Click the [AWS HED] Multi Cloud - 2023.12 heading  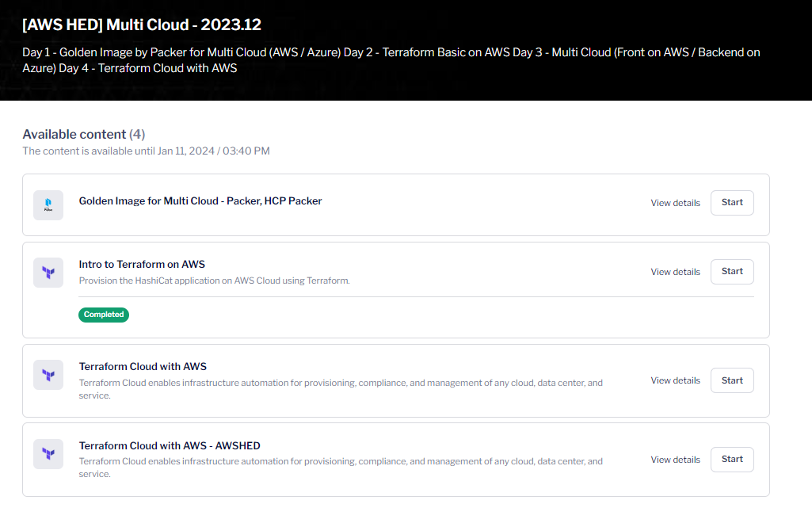pos(141,25)
